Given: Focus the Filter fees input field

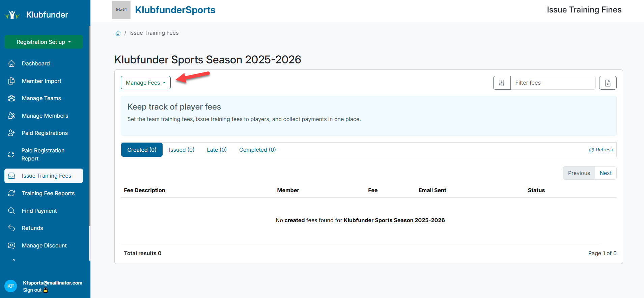Looking at the screenshot, I should 553,83.
